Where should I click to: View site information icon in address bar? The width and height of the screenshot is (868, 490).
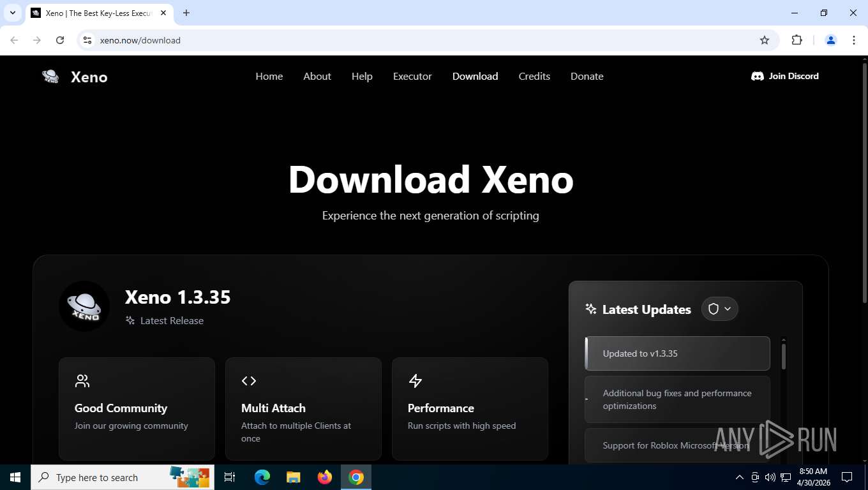tap(88, 40)
